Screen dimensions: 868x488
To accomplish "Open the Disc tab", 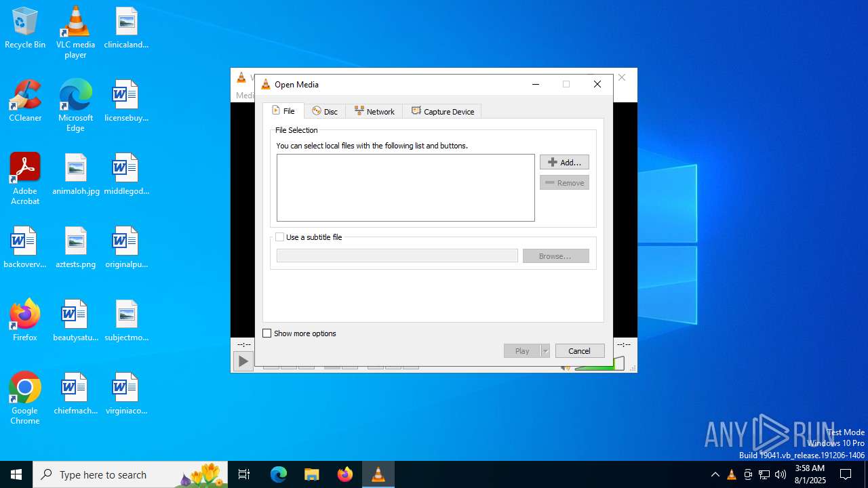I will (x=325, y=111).
